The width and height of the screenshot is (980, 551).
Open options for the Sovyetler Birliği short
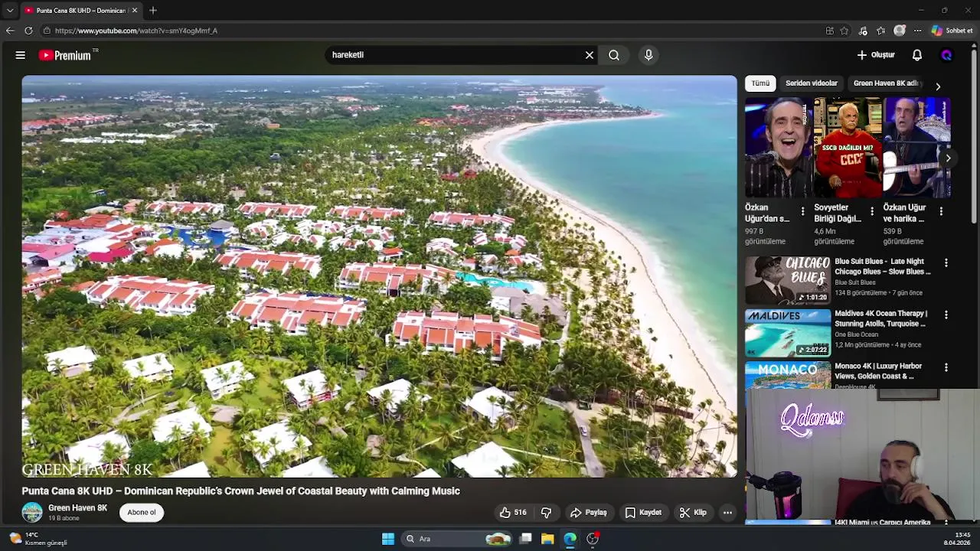[x=871, y=211]
